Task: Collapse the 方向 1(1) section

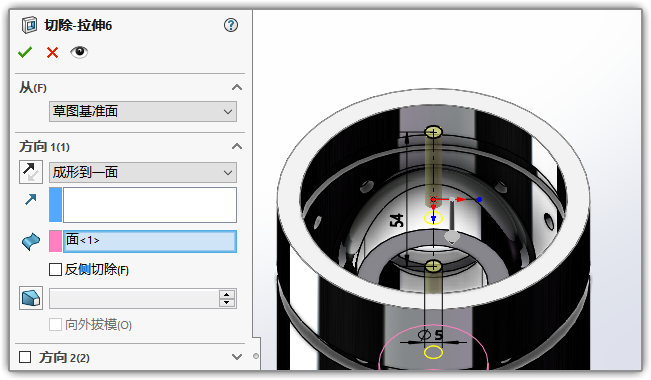Action: pyautogui.click(x=237, y=146)
